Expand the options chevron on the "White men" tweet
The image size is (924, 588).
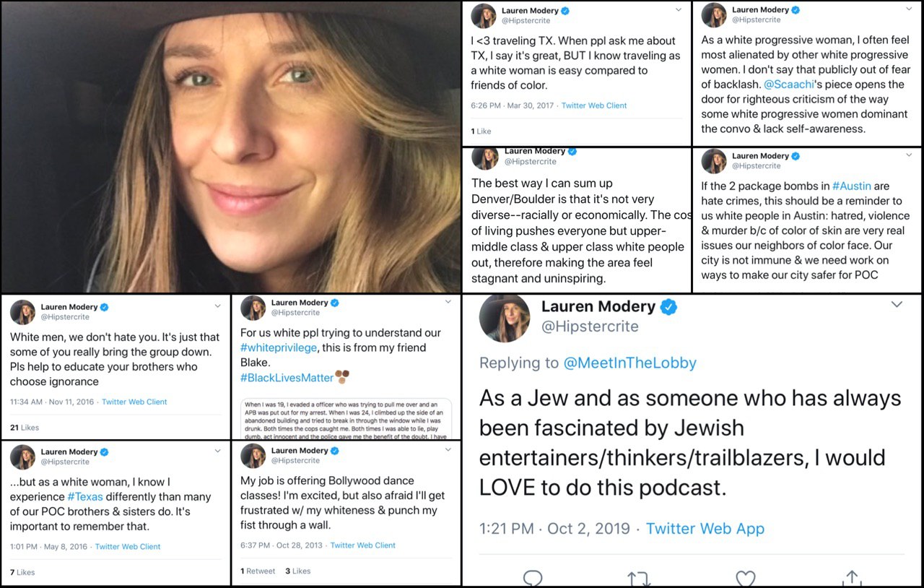pos(218,306)
